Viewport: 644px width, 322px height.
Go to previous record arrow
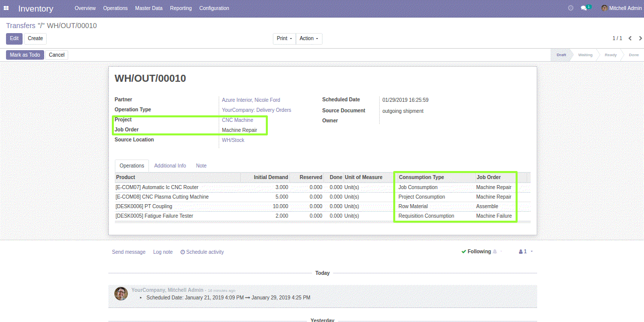pyautogui.click(x=630, y=38)
